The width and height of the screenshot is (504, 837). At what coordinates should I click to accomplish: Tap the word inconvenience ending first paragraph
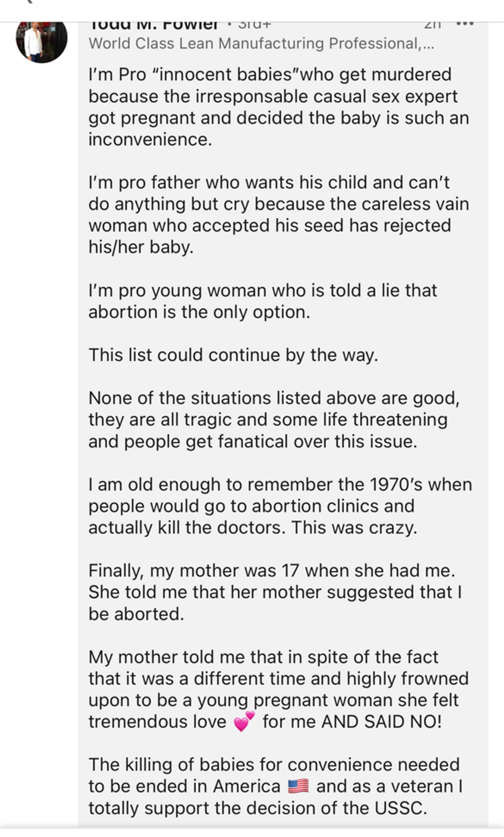pyautogui.click(x=150, y=140)
